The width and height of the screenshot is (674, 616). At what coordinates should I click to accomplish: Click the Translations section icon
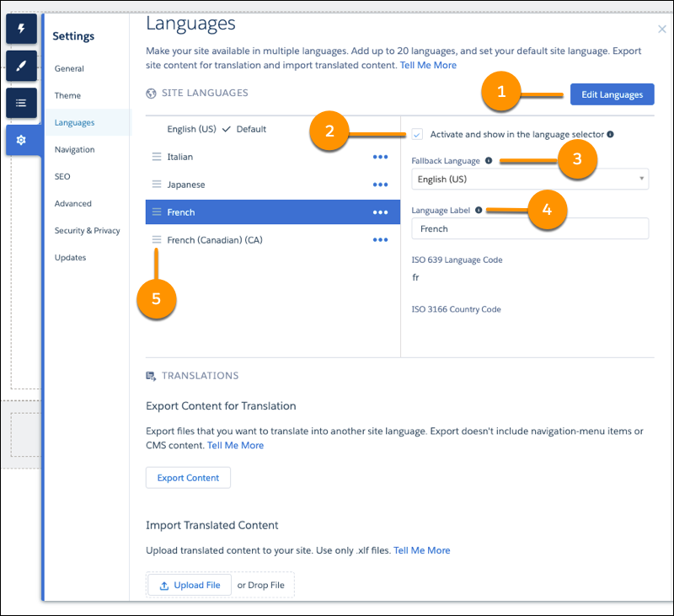[152, 376]
